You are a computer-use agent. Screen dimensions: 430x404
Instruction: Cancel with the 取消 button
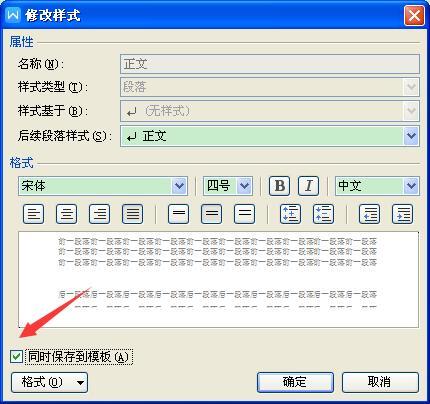[x=380, y=382]
